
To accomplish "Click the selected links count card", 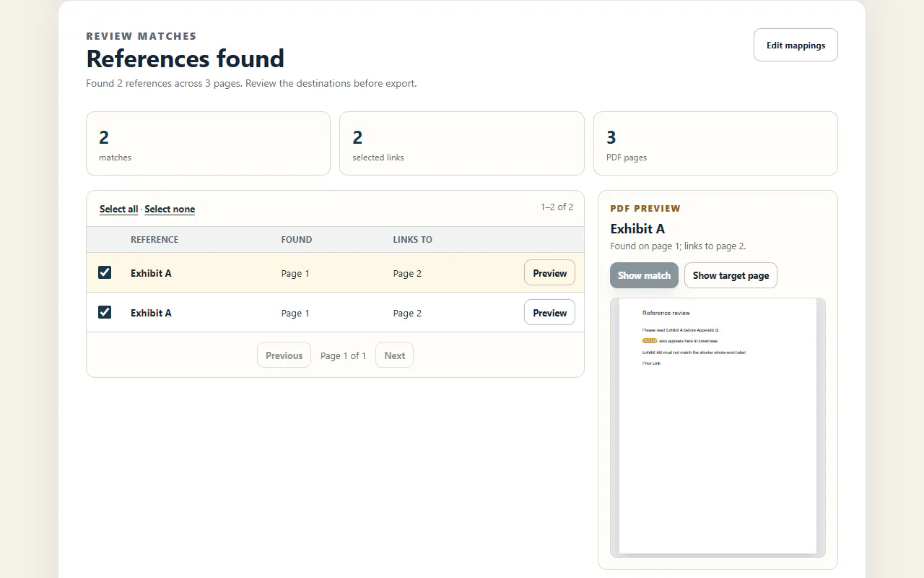I will coord(461,143).
